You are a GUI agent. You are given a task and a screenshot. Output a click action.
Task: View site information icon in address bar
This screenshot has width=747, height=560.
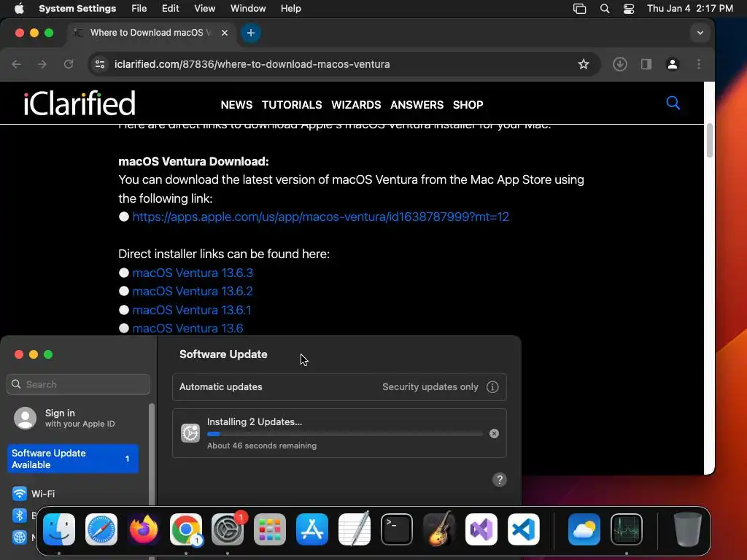[x=99, y=64]
